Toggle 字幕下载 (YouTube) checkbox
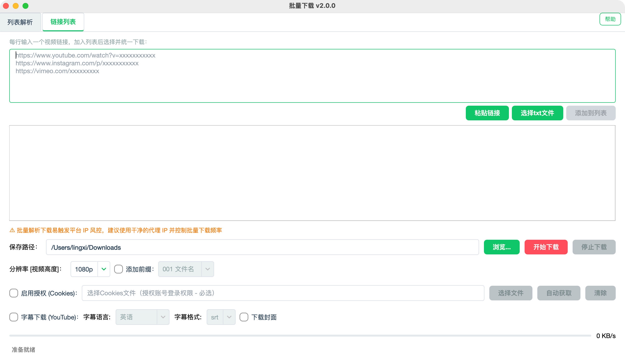625x364 pixels. click(x=14, y=317)
